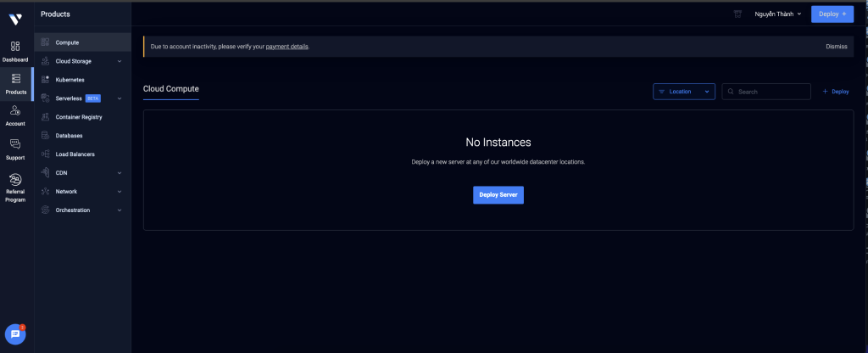This screenshot has height=353, width=868.
Task: Select Kubernetes in the Products menu
Action: tap(70, 80)
